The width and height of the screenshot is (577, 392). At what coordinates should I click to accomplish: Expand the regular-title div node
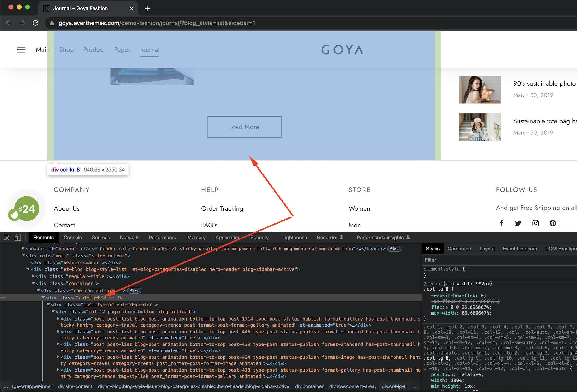pyautogui.click(x=33, y=276)
